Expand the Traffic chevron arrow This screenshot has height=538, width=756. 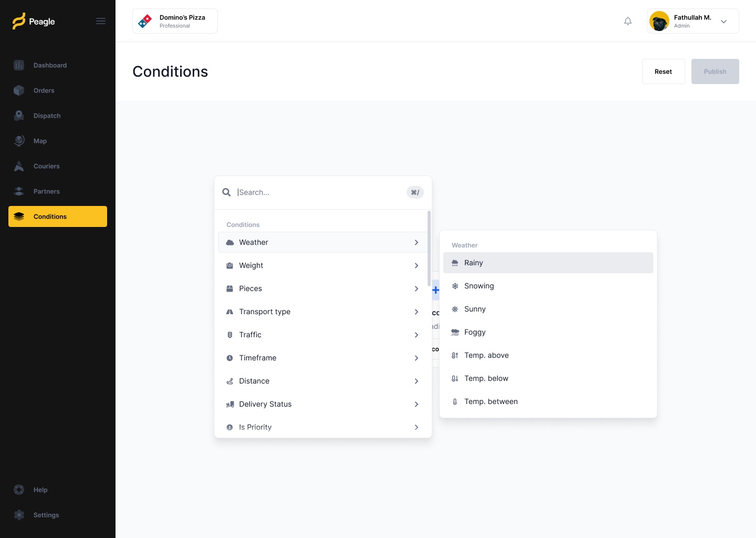[416, 335]
